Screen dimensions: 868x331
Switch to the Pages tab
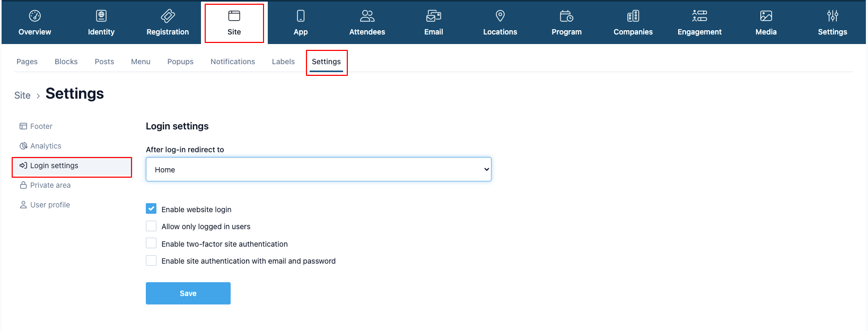tap(27, 62)
